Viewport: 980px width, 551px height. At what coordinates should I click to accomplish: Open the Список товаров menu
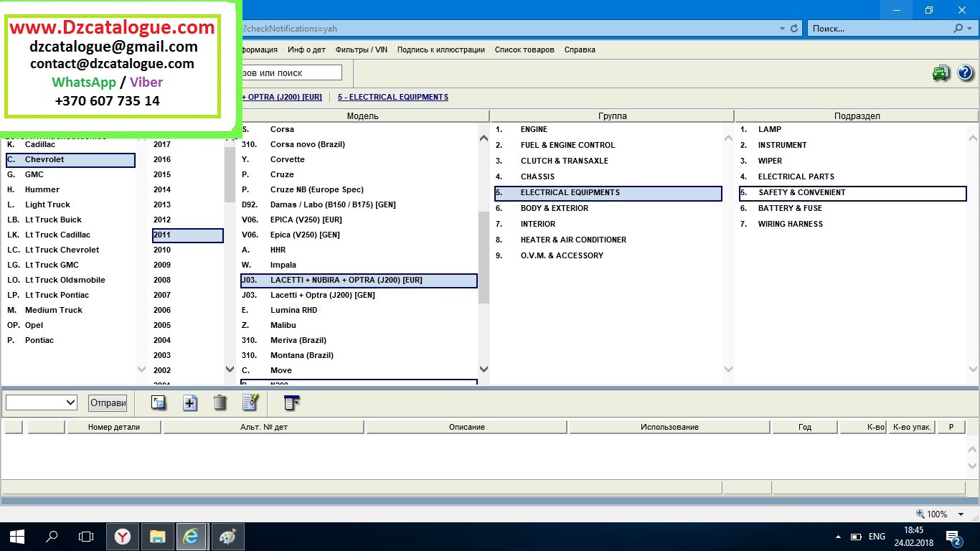(524, 50)
